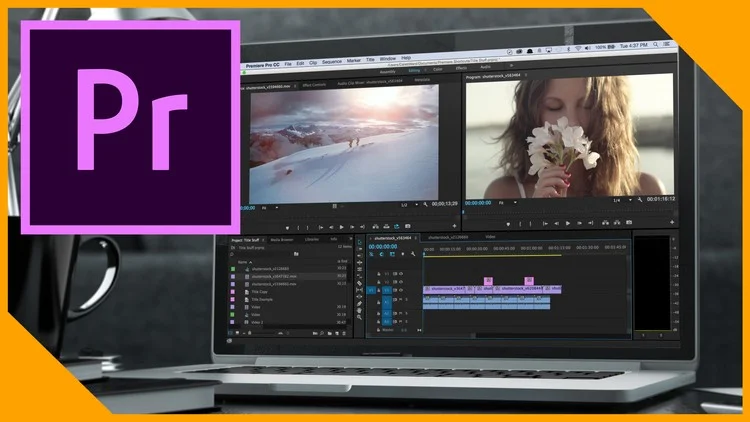Toggle the lock on video track V2

point(379,282)
